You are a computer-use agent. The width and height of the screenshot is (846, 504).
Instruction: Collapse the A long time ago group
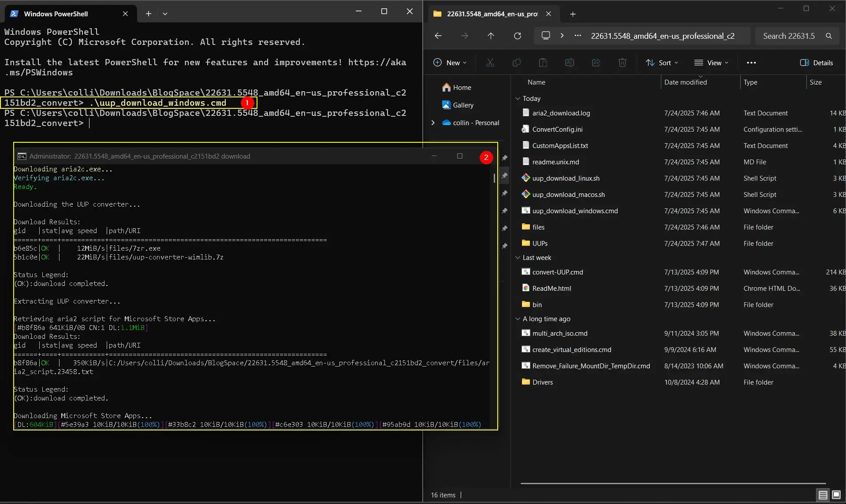[518, 319]
